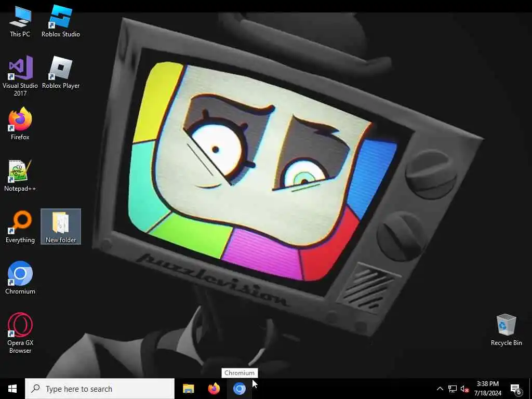Click Show desktop strip at taskbar end

tap(530, 389)
